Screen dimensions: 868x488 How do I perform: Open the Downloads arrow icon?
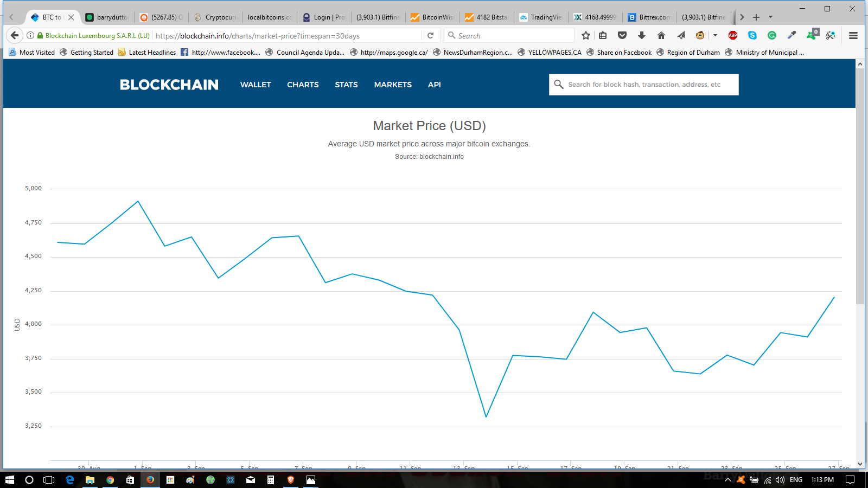click(x=642, y=36)
